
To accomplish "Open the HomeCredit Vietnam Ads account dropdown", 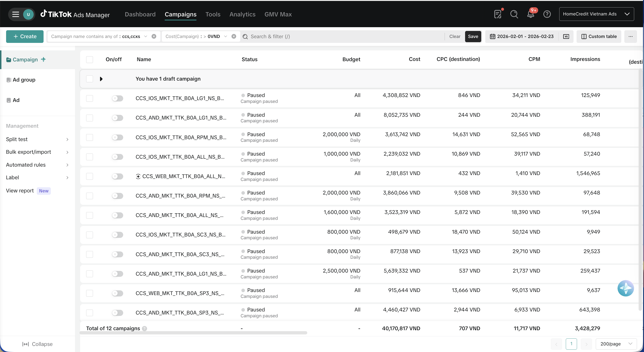I will tap(596, 14).
